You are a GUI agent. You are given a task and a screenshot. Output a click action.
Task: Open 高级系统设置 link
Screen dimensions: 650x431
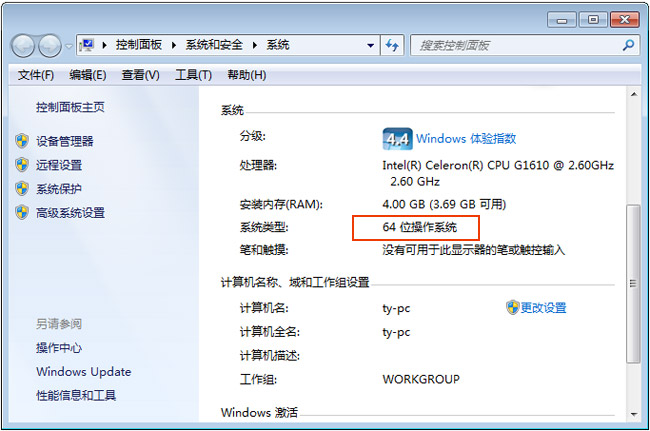click(70, 213)
